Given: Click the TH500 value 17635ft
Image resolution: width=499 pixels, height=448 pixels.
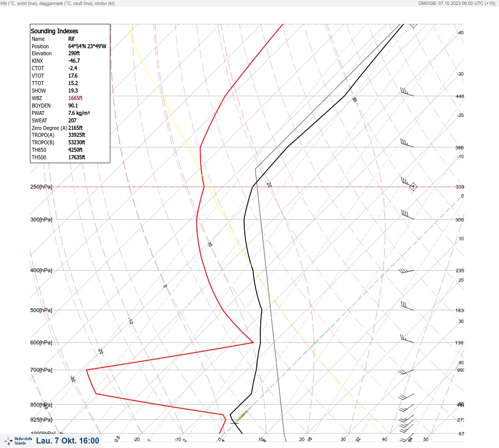Looking at the screenshot, I should coord(77,157).
